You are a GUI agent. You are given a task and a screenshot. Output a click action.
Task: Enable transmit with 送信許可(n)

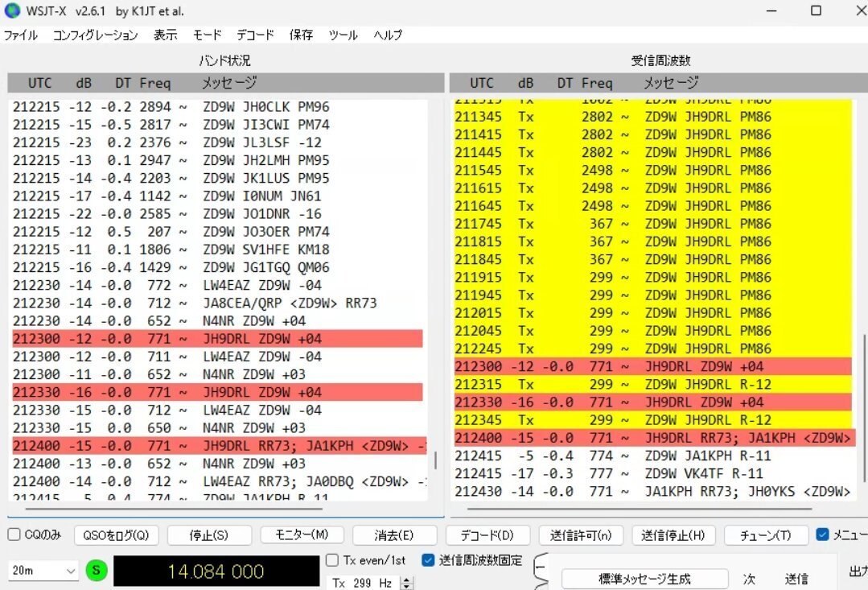point(581,534)
